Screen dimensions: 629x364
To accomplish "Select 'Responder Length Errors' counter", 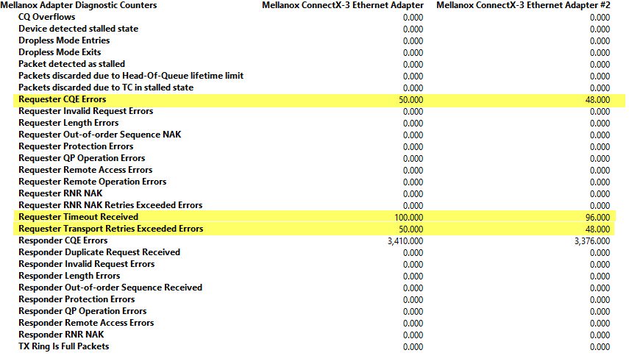I will [x=69, y=276].
